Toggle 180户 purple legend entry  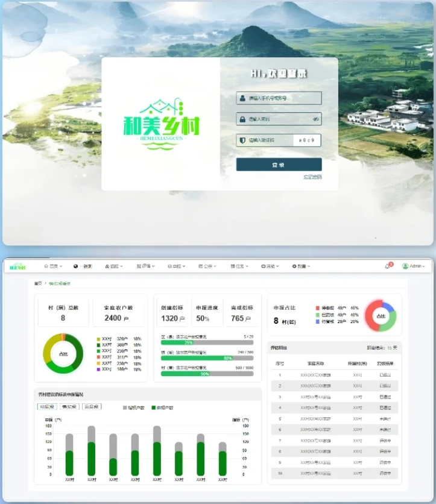tap(119, 370)
